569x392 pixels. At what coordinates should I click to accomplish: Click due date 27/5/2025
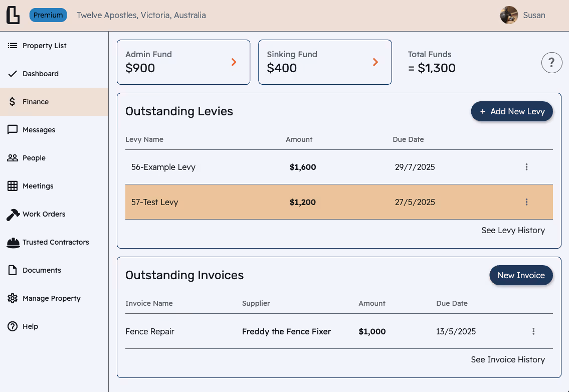pos(415,202)
